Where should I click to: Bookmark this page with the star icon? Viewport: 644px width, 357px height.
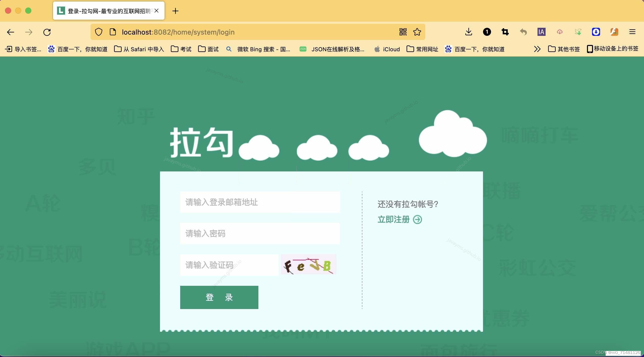tap(417, 32)
